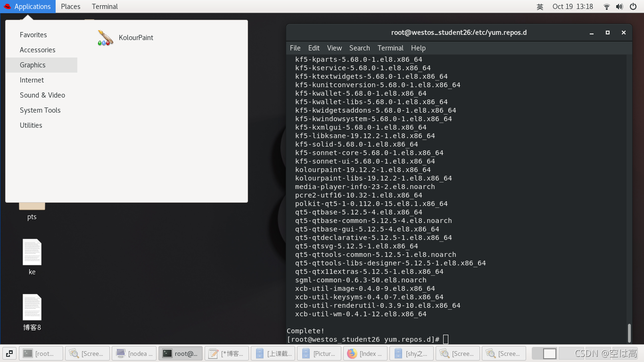This screenshot has height=362, width=644.
Task: Open the Places menu
Action: click(71, 7)
